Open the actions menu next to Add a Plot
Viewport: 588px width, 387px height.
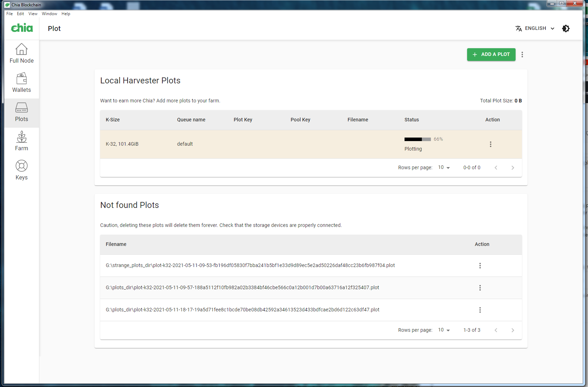[x=522, y=55]
